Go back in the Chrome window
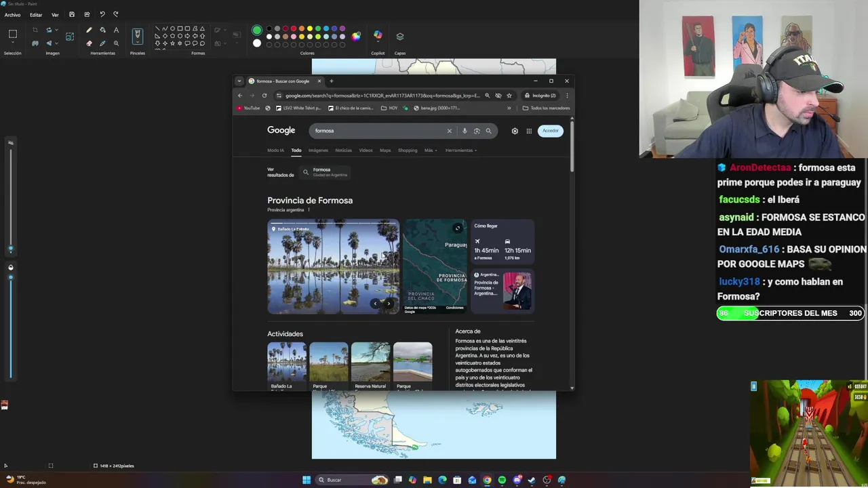The width and height of the screenshot is (868, 488). pos(240,96)
